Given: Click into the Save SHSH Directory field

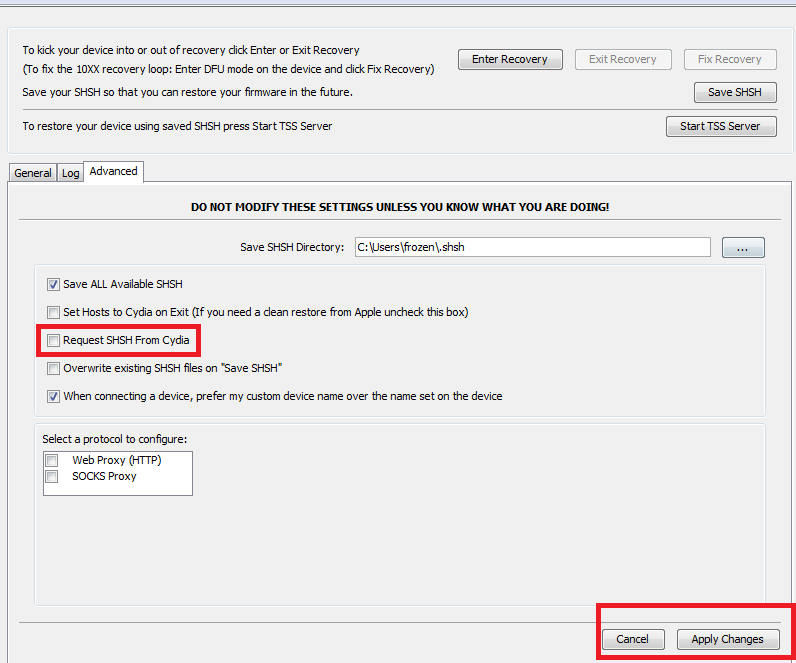Looking at the screenshot, I should [533, 247].
